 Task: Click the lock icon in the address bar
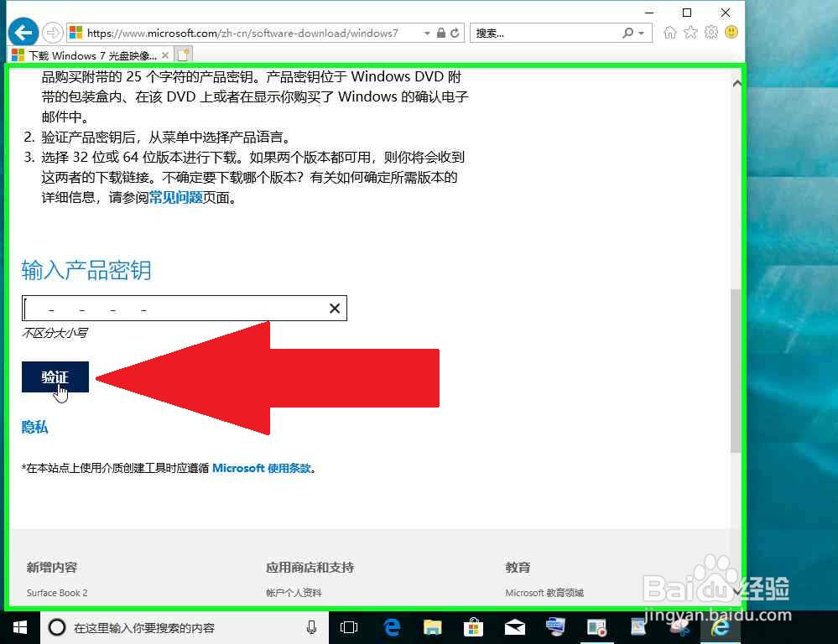(442, 32)
